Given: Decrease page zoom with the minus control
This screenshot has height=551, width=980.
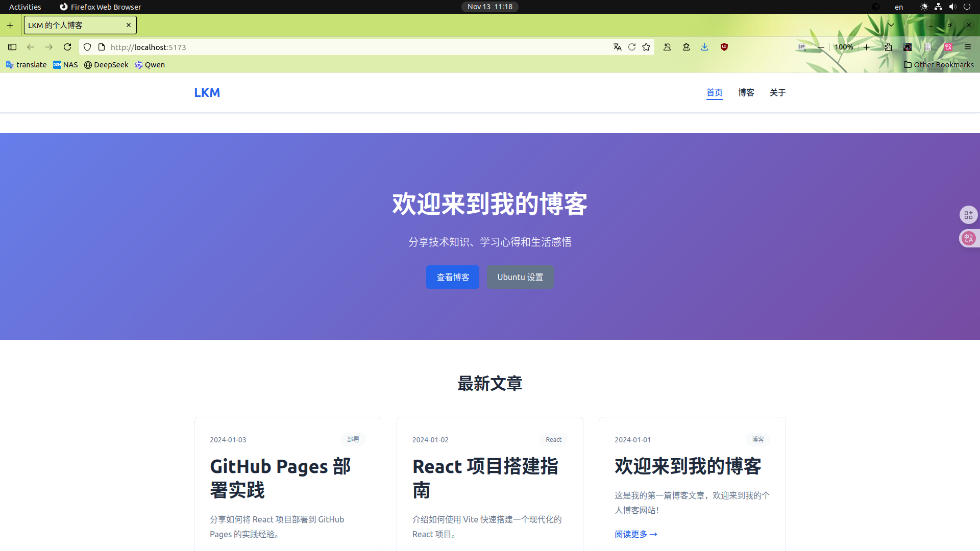Looking at the screenshot, I should (x=821, y=47).
